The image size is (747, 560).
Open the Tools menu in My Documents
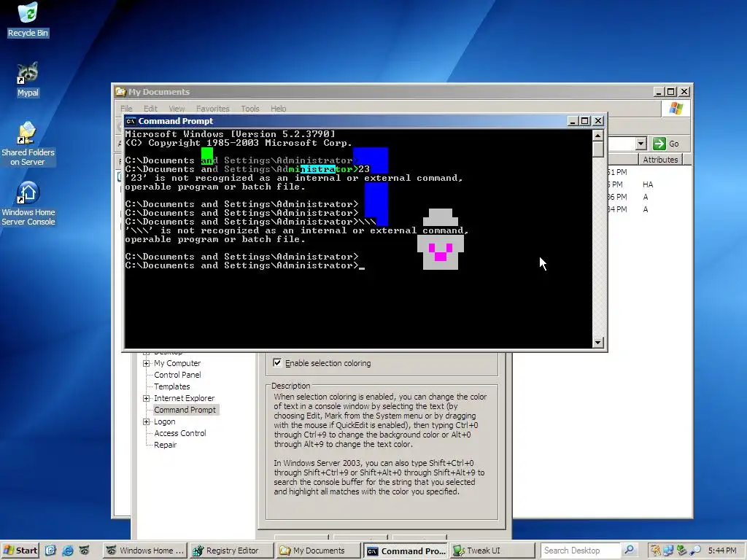point(250,109)
